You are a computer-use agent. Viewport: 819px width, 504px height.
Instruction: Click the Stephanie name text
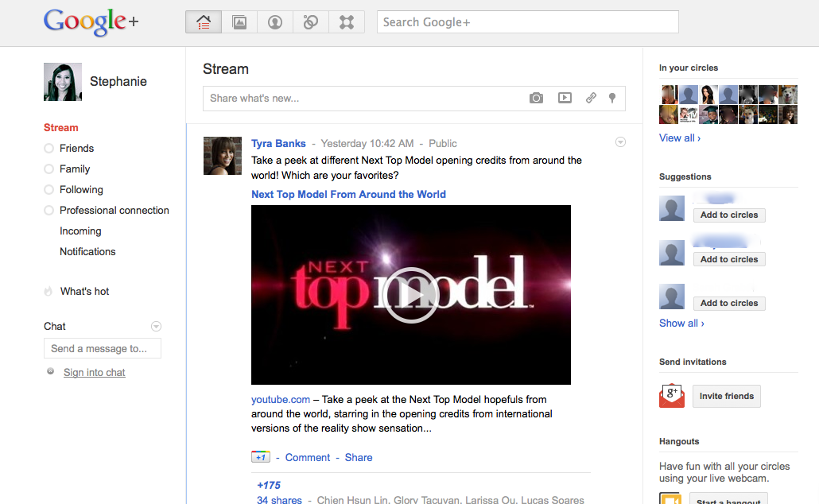[118, 81]
